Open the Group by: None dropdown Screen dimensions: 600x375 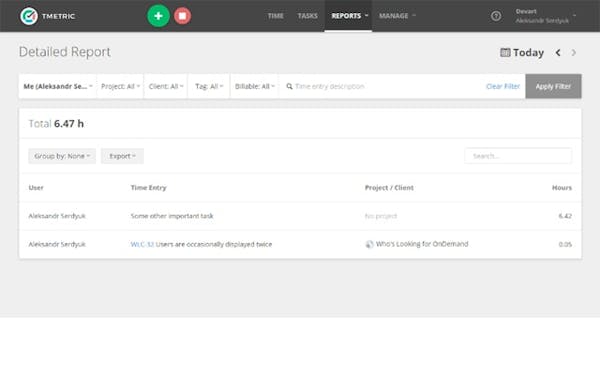pos(62,156)
